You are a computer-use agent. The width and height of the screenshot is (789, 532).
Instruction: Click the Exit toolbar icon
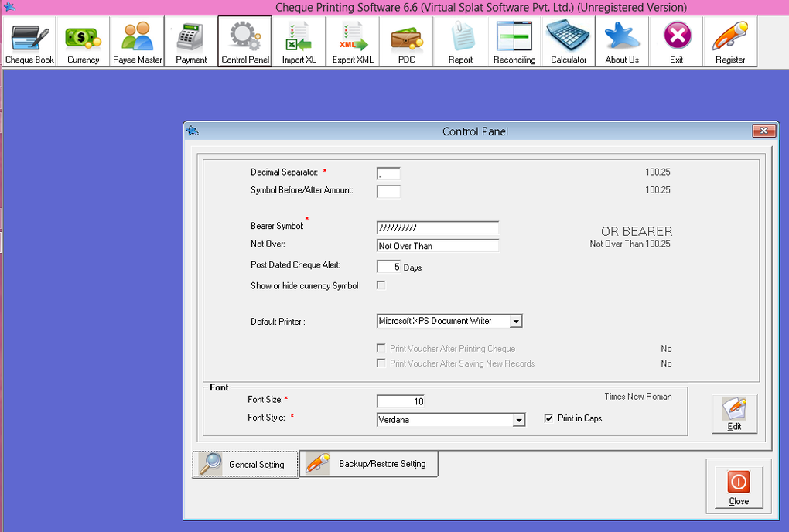tap(676, 41)
